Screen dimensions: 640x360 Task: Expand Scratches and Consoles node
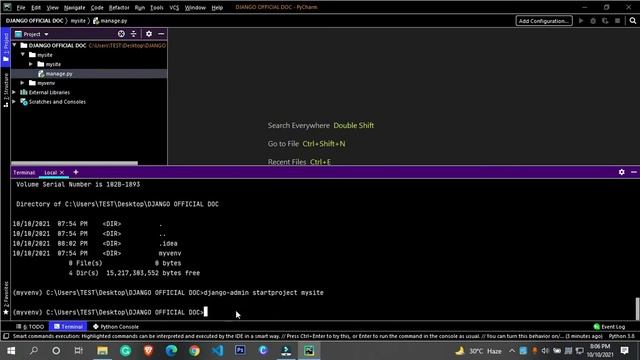coord(15,102)
